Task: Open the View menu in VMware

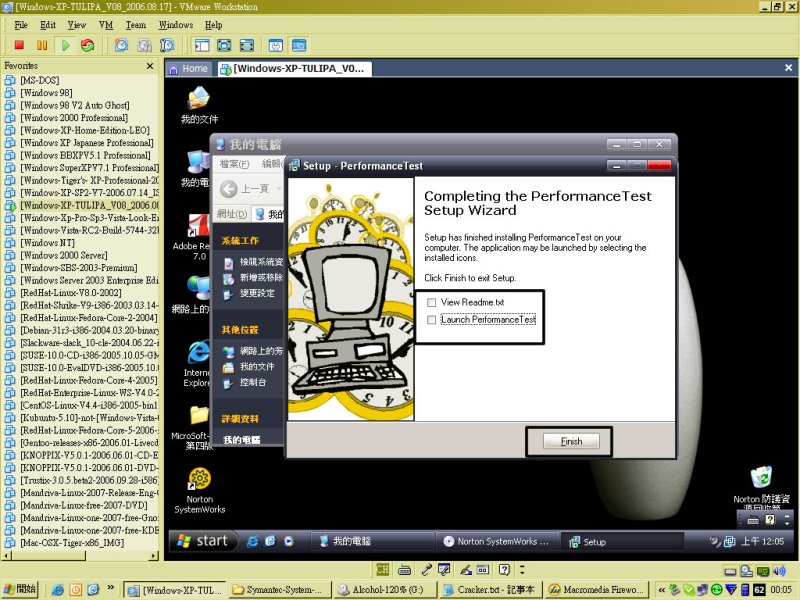Action: [x=77, y=24]
